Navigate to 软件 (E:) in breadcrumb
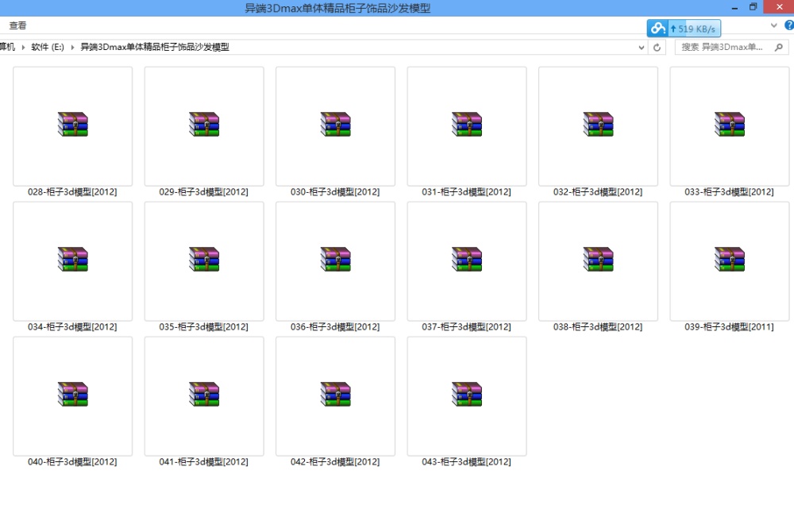The image size is (794, 532). click(x=47, y=48)
